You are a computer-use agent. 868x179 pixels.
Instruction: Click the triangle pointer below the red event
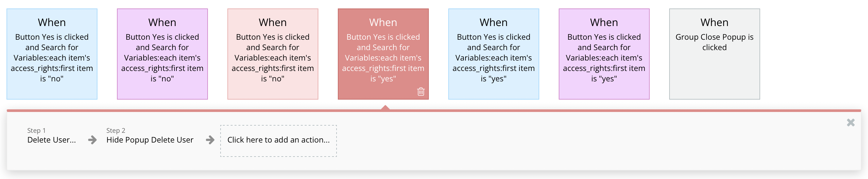pos(385,107)
